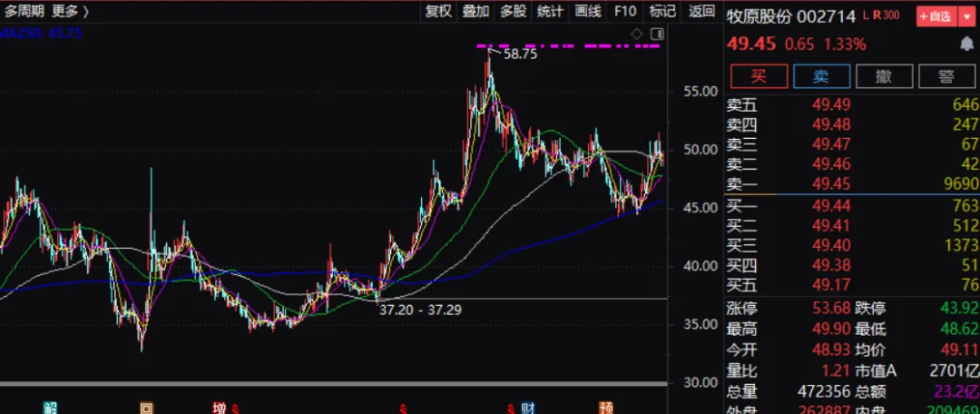980x414 pixels.
Task: Add stock with the +自选 button
Action: [x=936, y=16]
